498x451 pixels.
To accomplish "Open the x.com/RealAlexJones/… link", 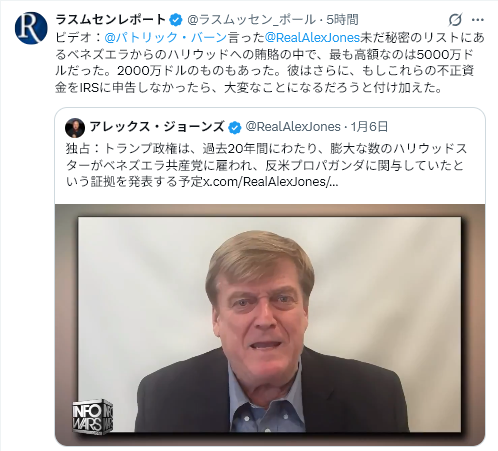I will pos(271,182).
